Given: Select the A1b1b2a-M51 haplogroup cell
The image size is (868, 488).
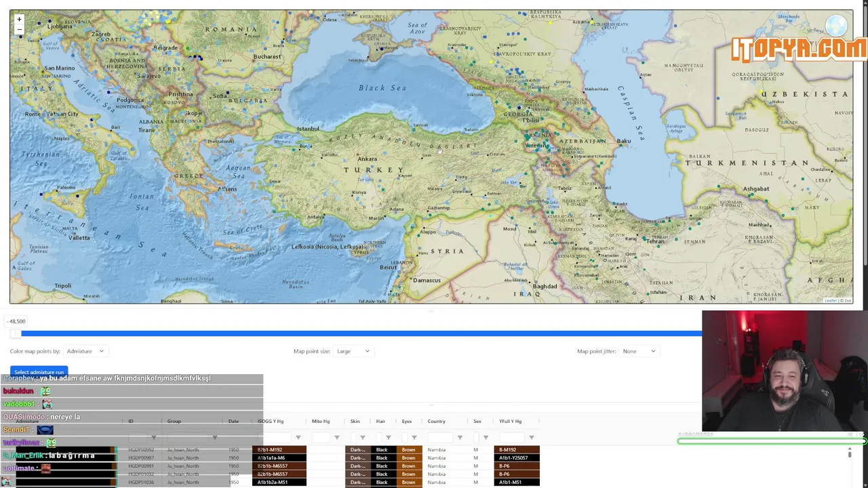Looking at the screenshot, I should (279, 483).
